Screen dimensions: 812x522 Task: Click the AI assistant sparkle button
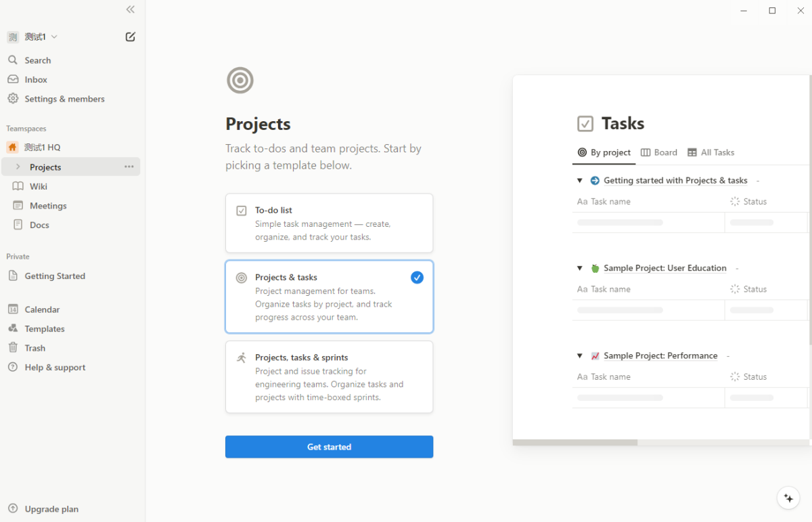pos(788,498)
